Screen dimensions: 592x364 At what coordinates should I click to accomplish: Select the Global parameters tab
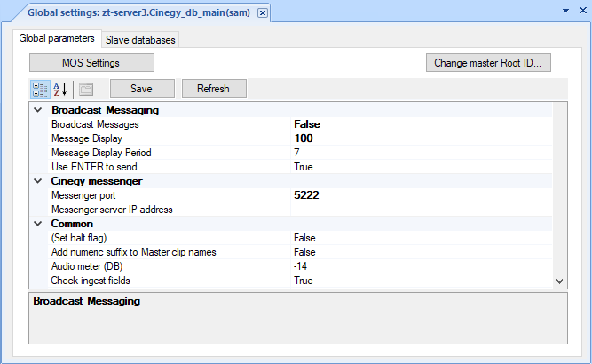coord(57,38)
